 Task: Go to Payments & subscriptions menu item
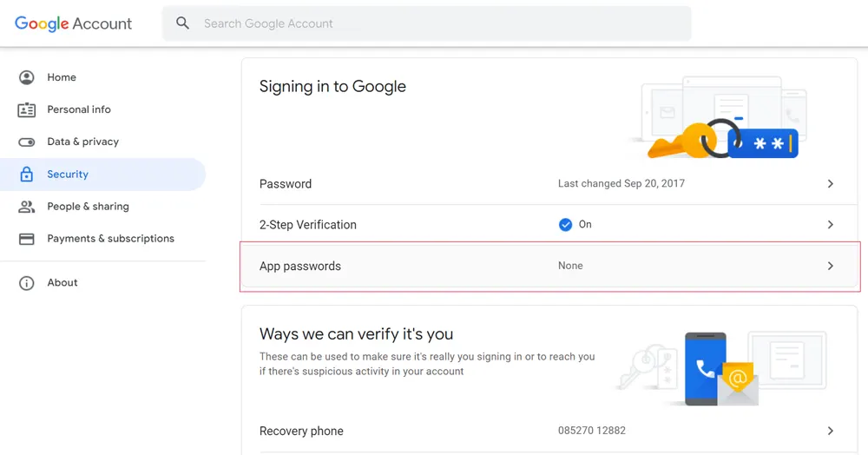pos(110,239)
